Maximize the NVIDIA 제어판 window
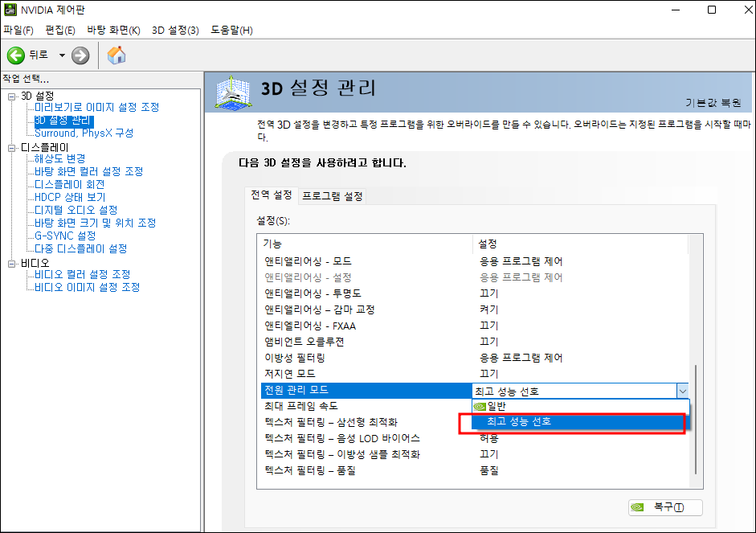This screenshot has height=533, width=756. tap(712, 10)
